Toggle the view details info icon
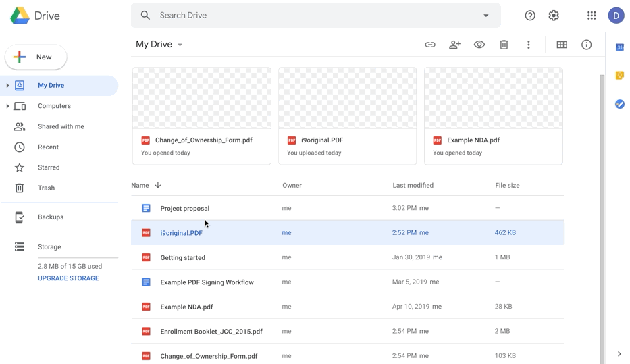Viewport: 630px width, 364px height. point(586,45)
